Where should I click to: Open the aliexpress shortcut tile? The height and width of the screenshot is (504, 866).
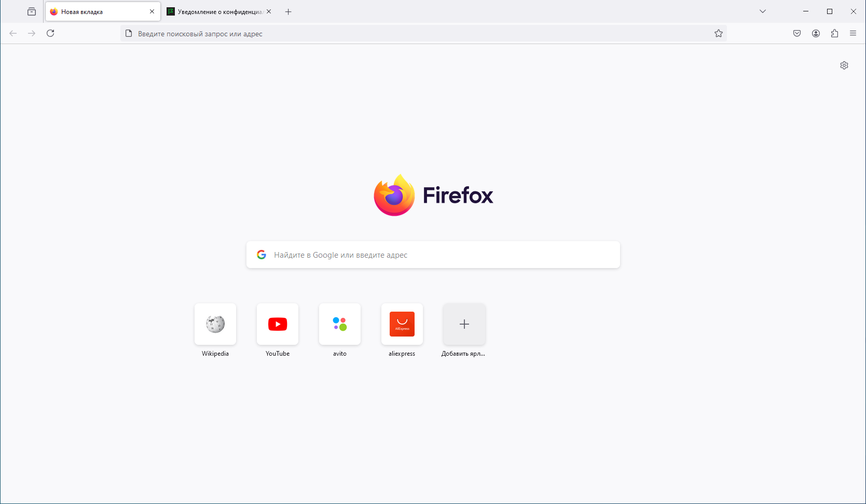pyautogui.click(x=402, y=324)
